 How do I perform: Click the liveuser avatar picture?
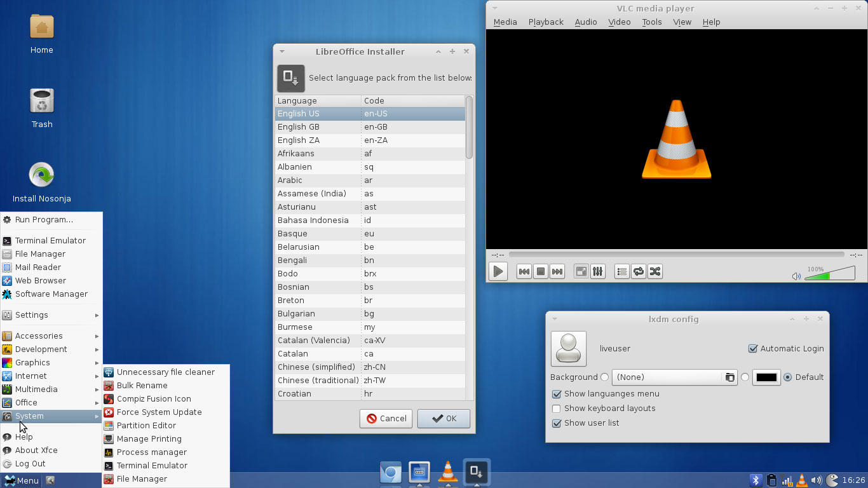568,348
